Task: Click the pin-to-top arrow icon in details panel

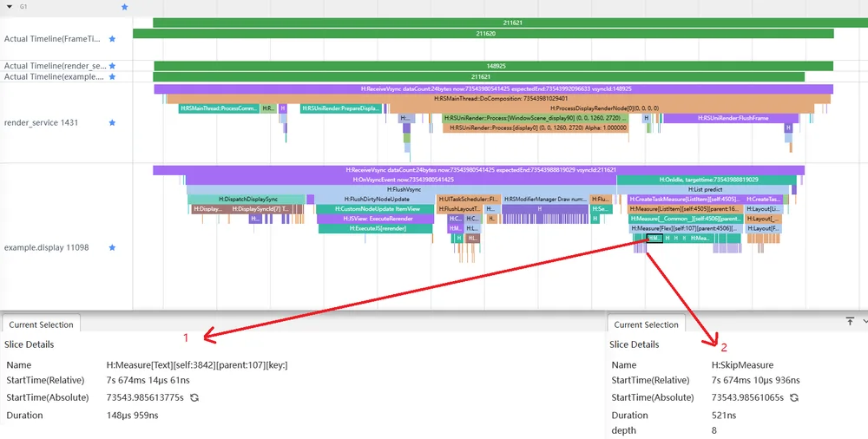Action: (850, 321)
